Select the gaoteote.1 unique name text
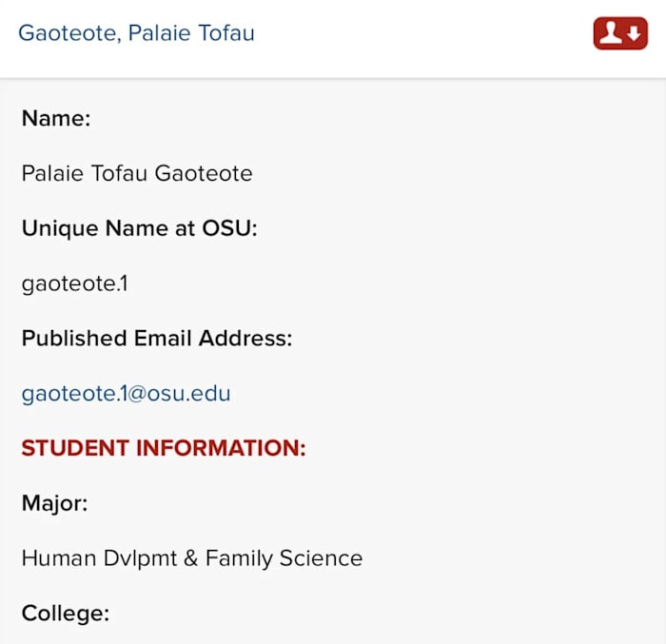The height and width of the screenshot is (644, 666). tap(74, 283)
